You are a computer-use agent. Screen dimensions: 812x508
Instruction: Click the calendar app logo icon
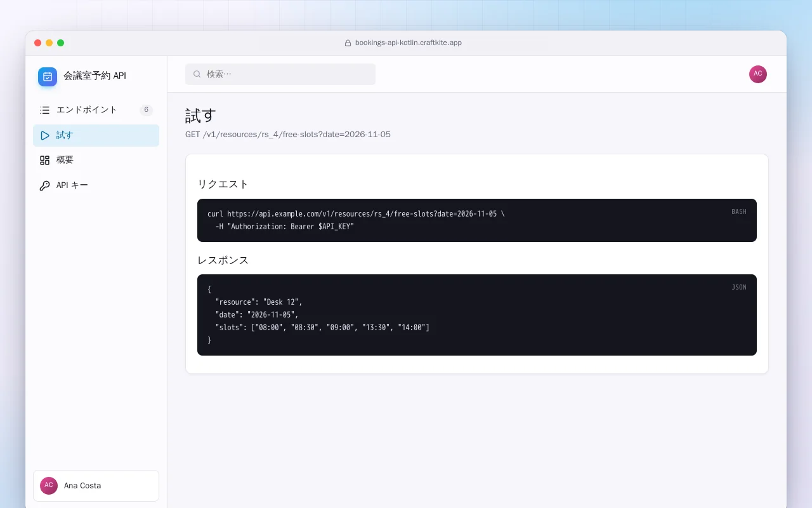(x=48, y=77)
